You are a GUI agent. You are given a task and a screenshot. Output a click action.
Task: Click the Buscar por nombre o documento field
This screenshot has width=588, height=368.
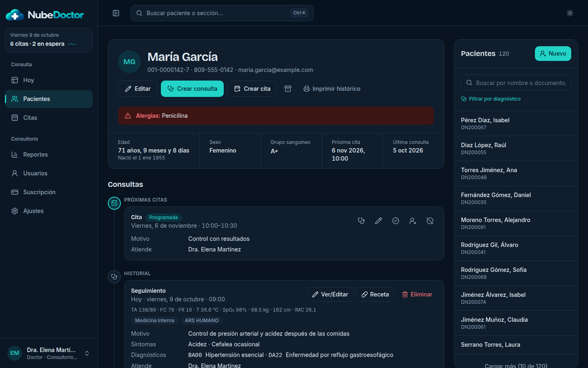516,83
